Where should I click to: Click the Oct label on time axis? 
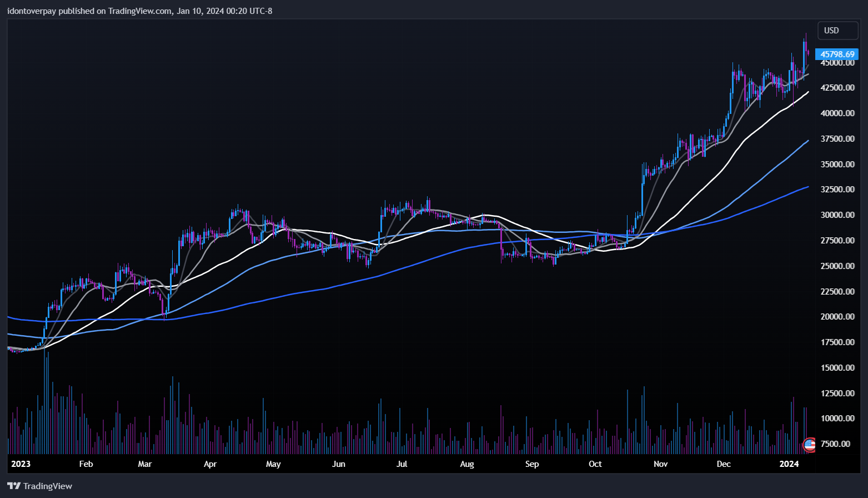[595, 464]
